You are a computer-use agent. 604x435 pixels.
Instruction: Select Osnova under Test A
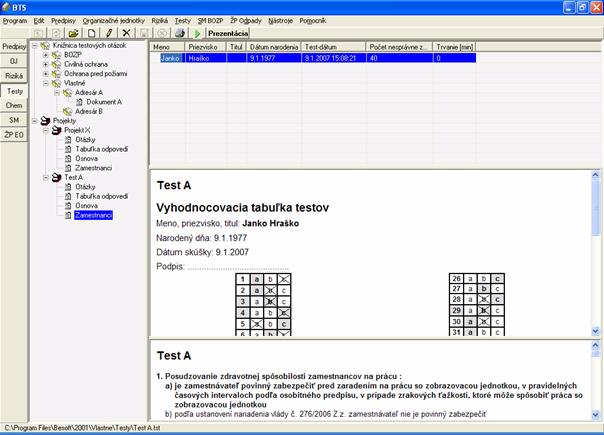coord(86,206)
